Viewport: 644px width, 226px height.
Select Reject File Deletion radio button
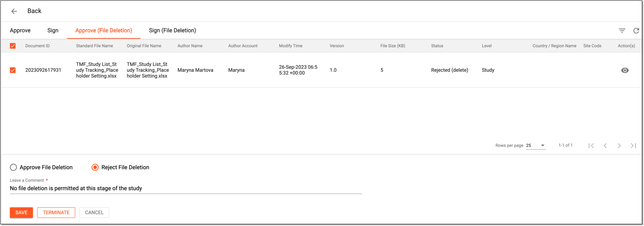(x=95, y=167)
